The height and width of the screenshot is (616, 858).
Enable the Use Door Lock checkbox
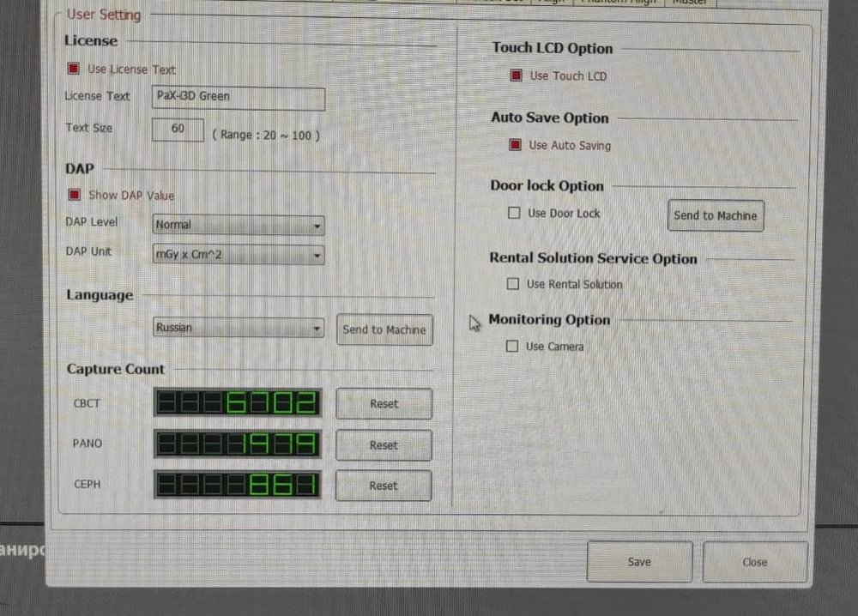(514, 213)
